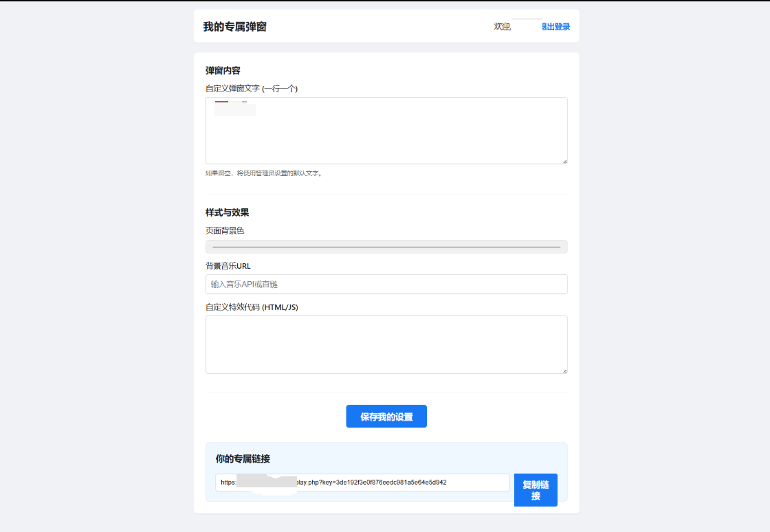The height and width of the screenshot is (532, 770).
Task: Click the 弹窗内容 section heading
Action: pyautogui.click(x=223, y=71)
